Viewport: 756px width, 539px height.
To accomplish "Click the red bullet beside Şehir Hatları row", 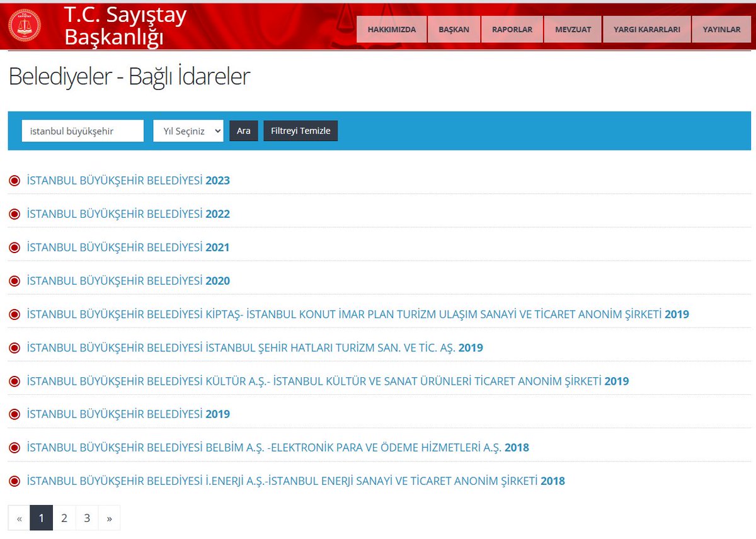I will 14,348.
